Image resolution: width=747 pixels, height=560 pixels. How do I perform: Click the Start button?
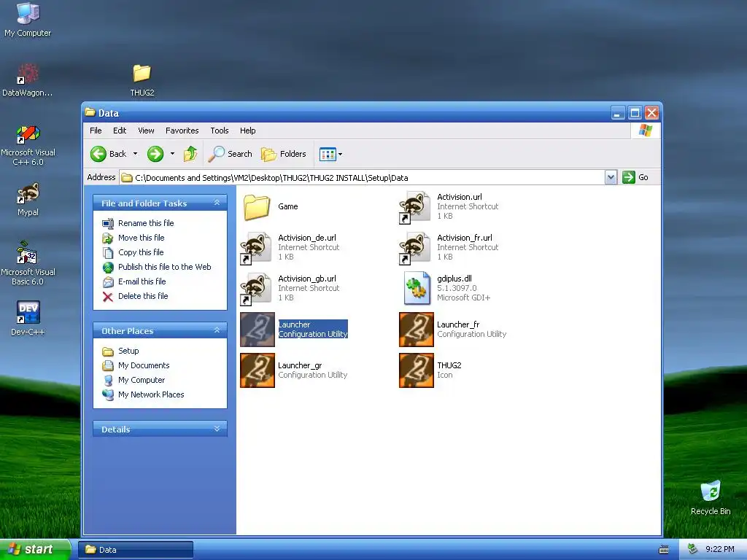point(35,550)
